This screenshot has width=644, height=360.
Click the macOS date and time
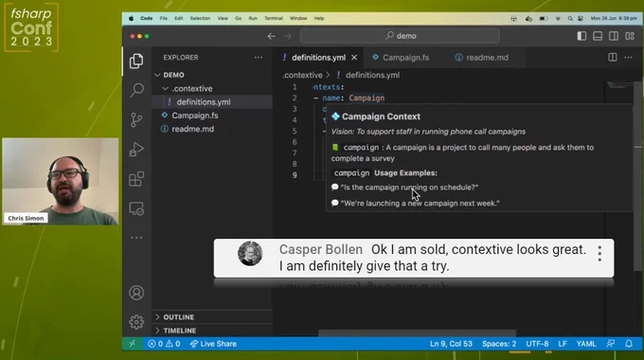coord(614,19)
